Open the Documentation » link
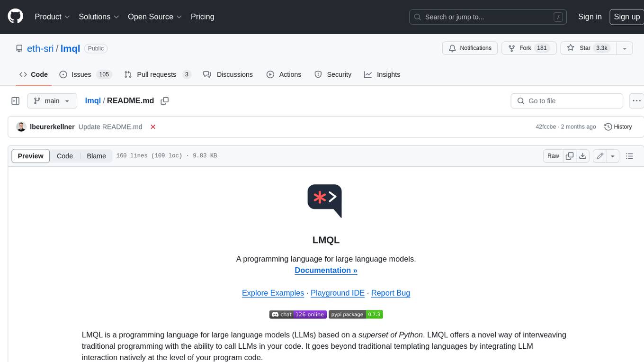The width and height of the screenshot is (644, 362). pyautogui.click(x=326, y=270)
